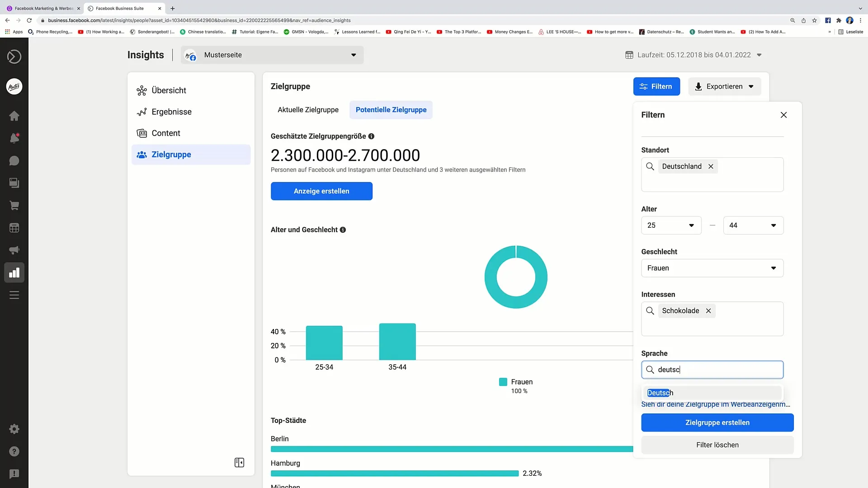Expand the Alter maximum age dropdown
Image resolution: width=868 pixels, height=488 pixels.
(754, 225)
